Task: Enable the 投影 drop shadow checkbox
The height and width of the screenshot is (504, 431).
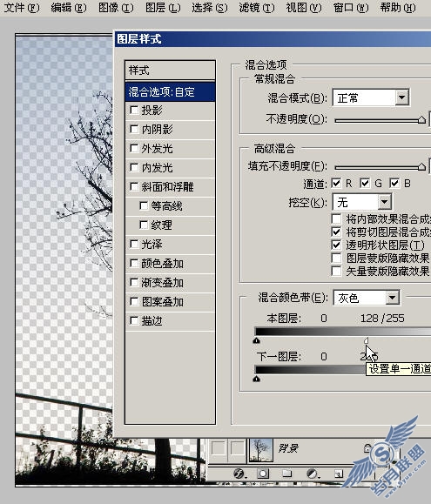Action: [x=134, y=111]
